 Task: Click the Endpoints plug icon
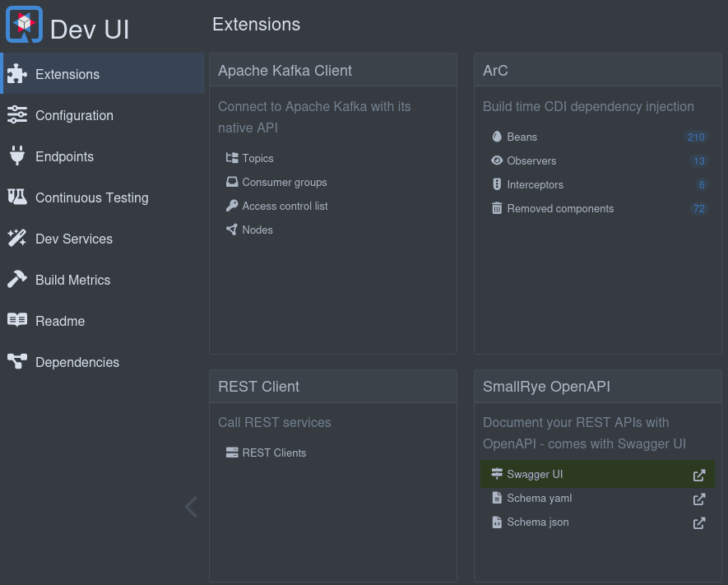[16, 156]
